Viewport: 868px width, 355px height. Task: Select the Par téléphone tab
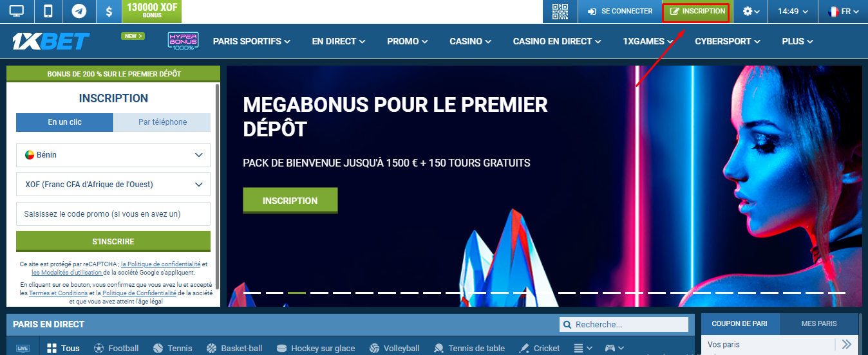[x=162, y=122]
